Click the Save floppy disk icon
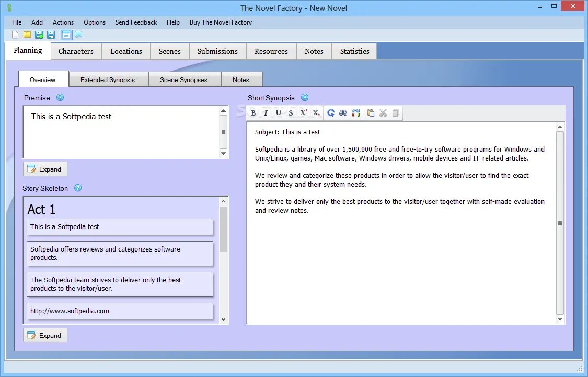 (51, 35)
